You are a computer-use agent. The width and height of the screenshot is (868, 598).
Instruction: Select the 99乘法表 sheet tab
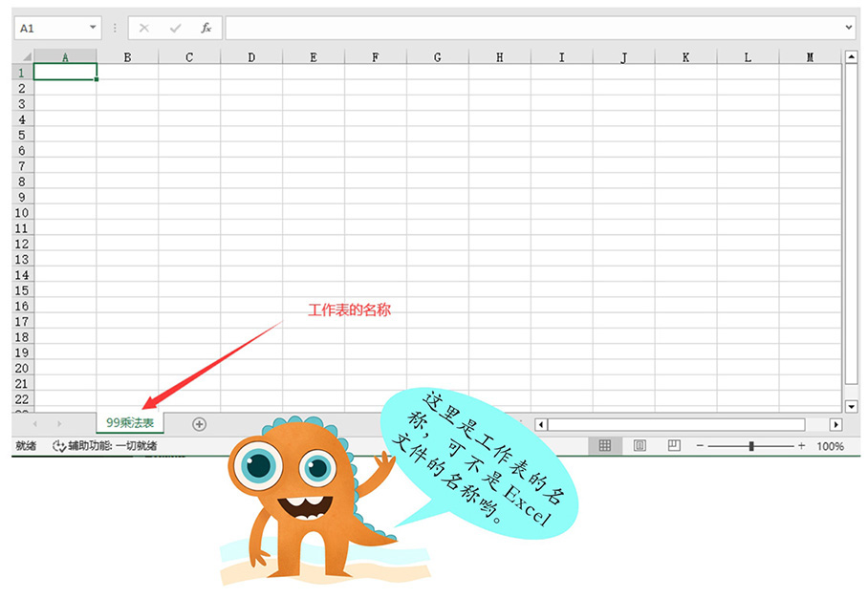(130, 423)
